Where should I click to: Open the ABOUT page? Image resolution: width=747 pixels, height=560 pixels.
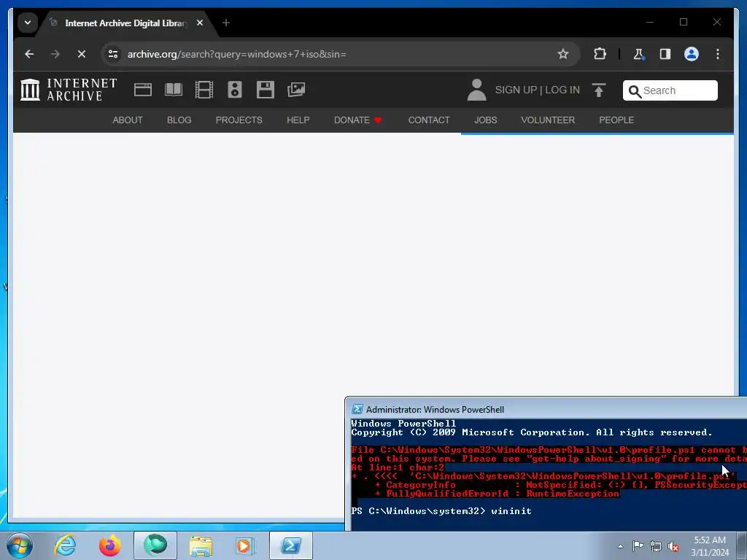pos(128,120)
